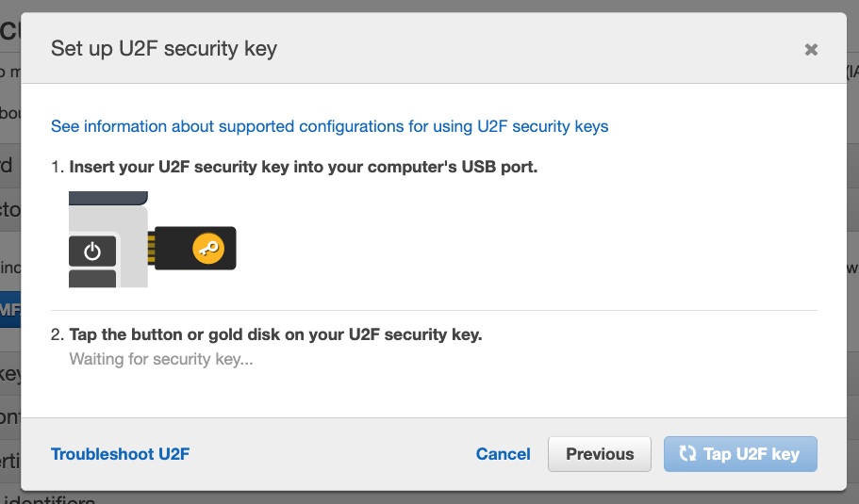Screen dimensions: 859x504
Task: Click the gold USB connector contacts
Action: 151,248
